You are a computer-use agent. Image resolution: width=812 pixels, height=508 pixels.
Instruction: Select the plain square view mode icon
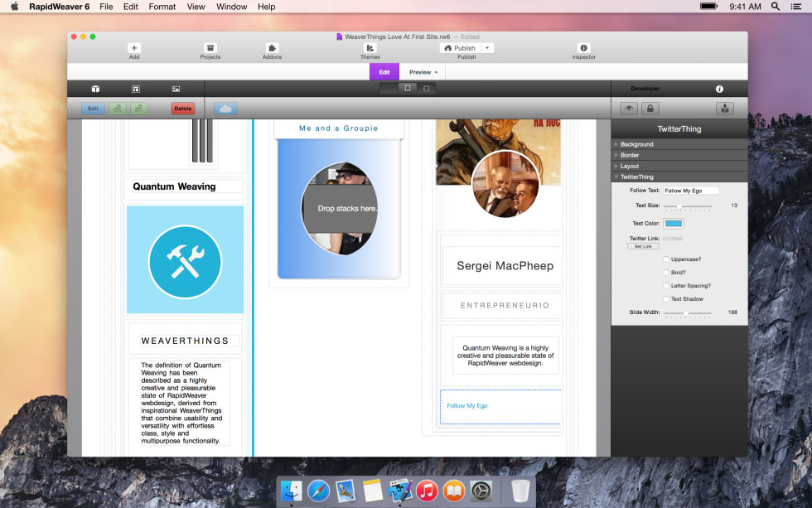[427, 89]
